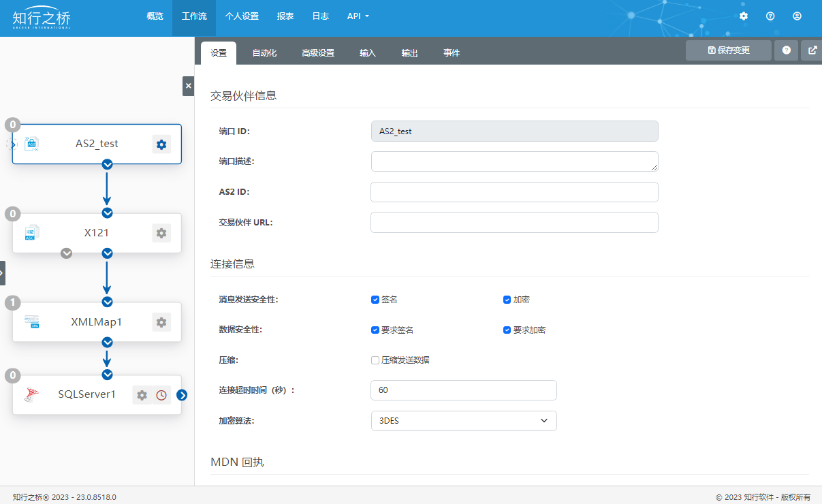Click the gear icon on X121 connector

click(161, 233)
